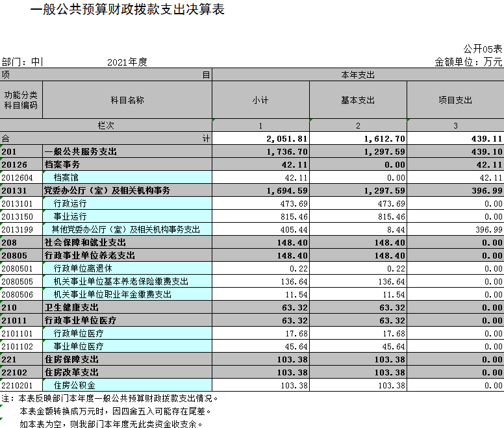Click the 档案馆 subject cell
The height and width of the screenshot is (428, 504).
pyautogui.click(x=127, y=177)
